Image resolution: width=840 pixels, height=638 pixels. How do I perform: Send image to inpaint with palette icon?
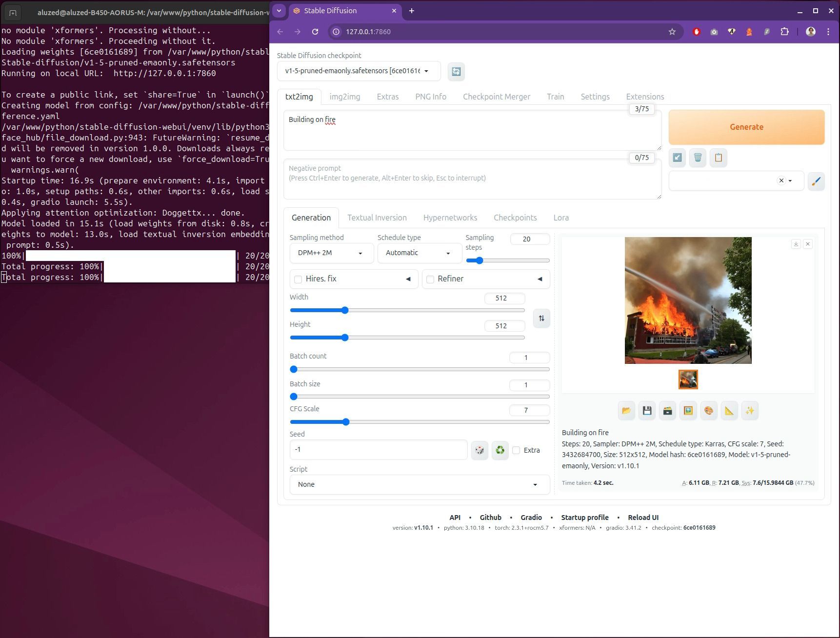coord(709,411)
